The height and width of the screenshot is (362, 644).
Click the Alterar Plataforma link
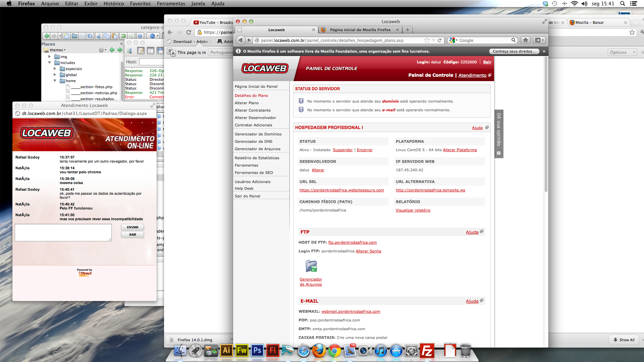[x=460, y=150]
